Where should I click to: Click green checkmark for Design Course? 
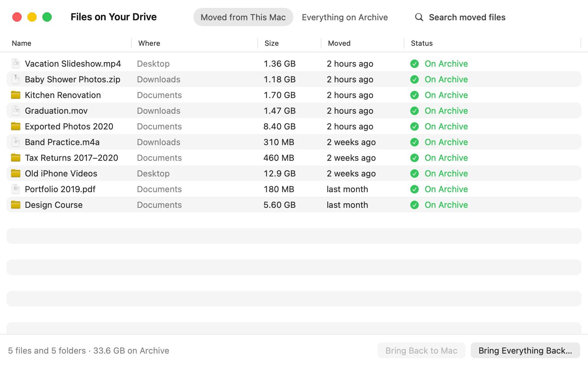tap(415, 205)
